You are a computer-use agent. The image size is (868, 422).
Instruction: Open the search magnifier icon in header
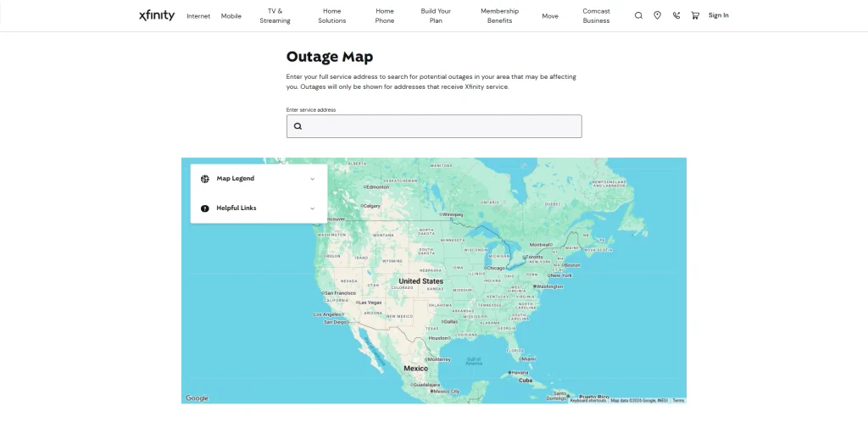pos(638,15)
